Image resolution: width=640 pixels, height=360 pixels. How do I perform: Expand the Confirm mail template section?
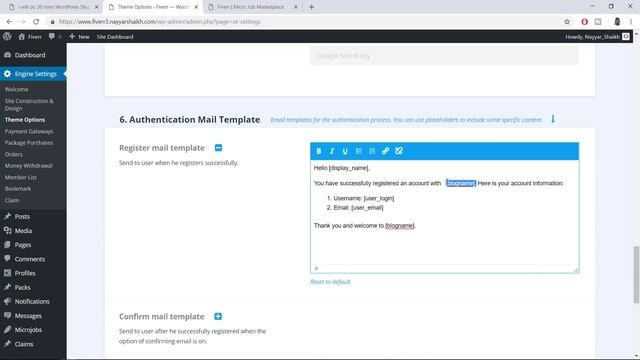pyautogui.click(x=218, y=316)
